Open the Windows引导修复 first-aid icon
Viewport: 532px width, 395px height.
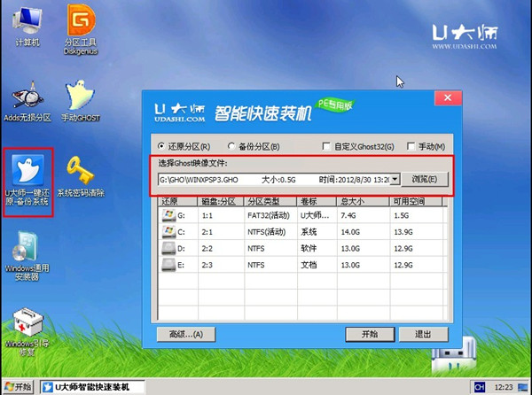click(x=26, y=326)
